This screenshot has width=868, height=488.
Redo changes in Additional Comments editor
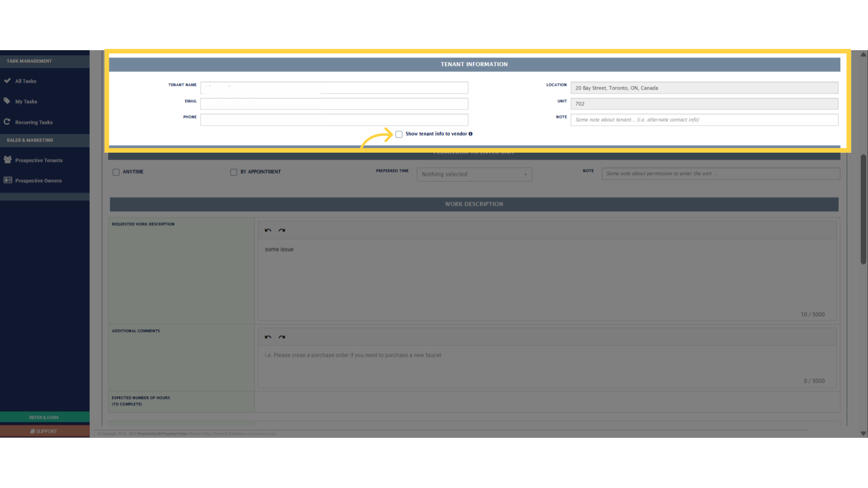pyautogui.click(x=282, y=337)
